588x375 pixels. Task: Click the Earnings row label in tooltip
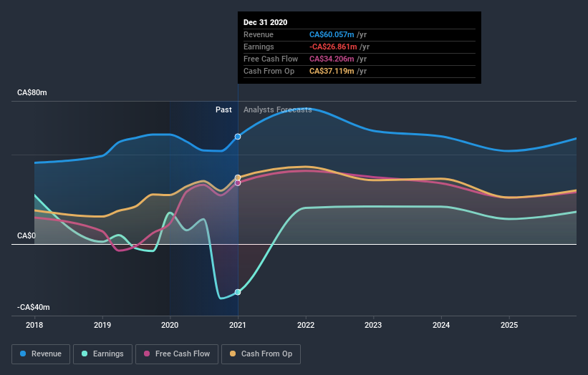point(259,47)
